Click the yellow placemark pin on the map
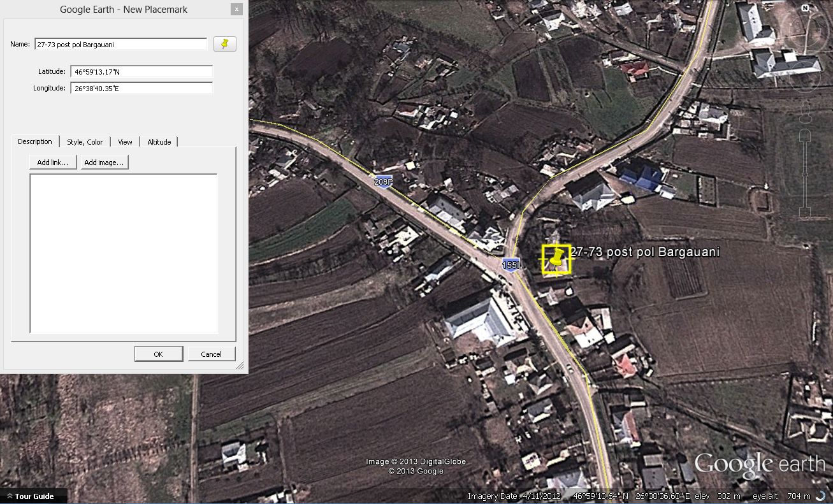Image resolution: width=833 pixels, height=504 pixels. 556,259
